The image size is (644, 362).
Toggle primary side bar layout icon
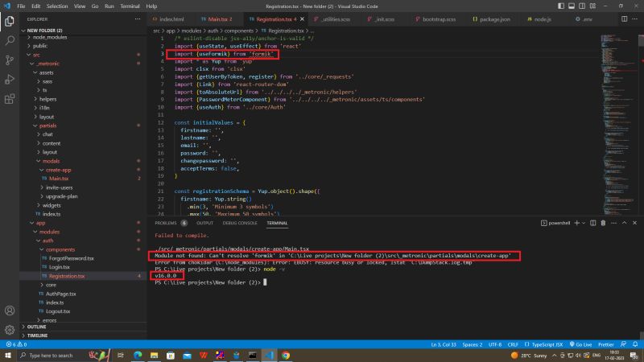pyautogui.click(x=561, y=6)
